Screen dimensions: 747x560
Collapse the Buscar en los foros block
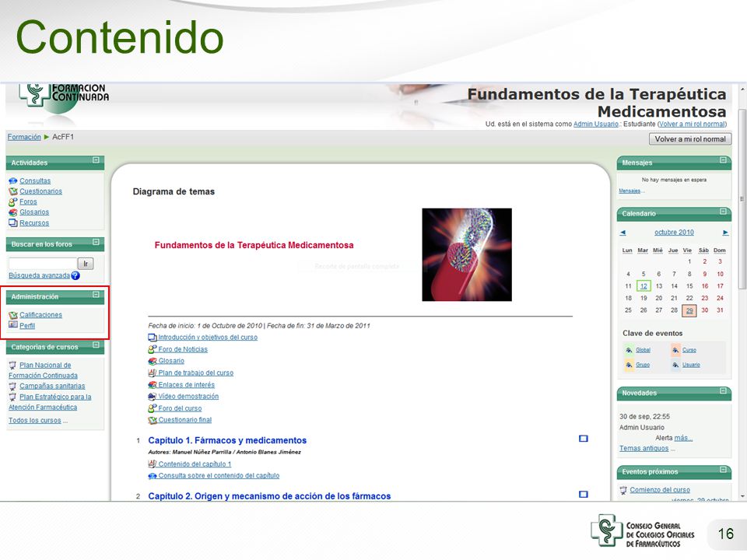click(x=96, y=242)
